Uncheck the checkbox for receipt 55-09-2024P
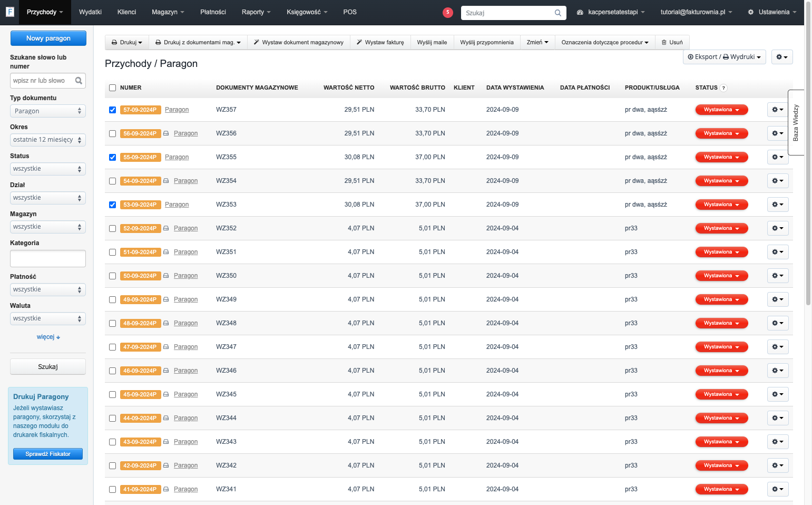 (112, 157)
